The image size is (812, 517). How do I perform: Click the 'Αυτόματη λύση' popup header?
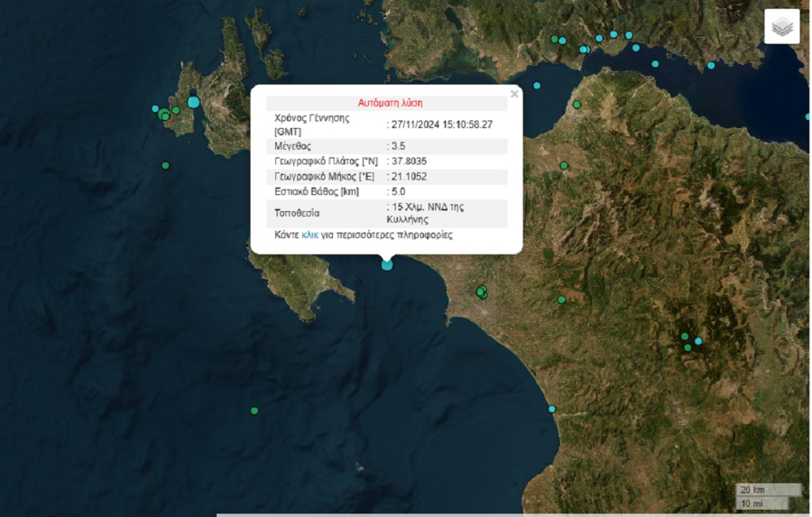coord(390,103)
